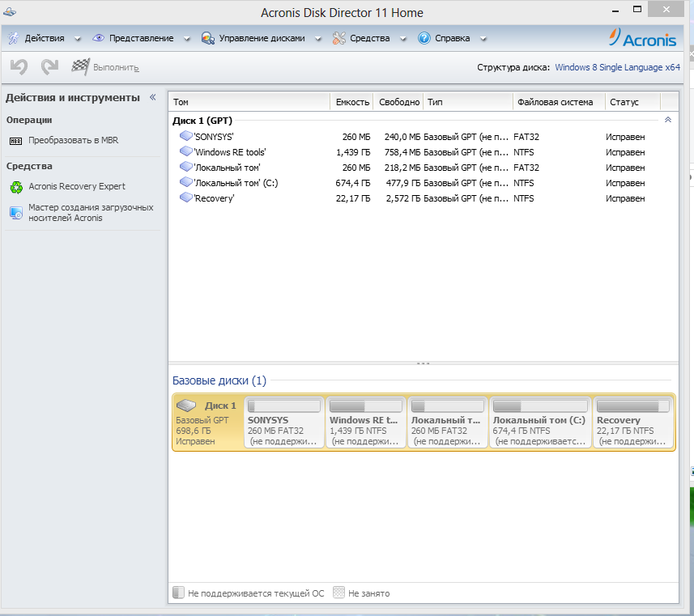Sort volumes by Емкость column header
The image size is (694, 616).
pyautogui.click(x=351, y=102)
